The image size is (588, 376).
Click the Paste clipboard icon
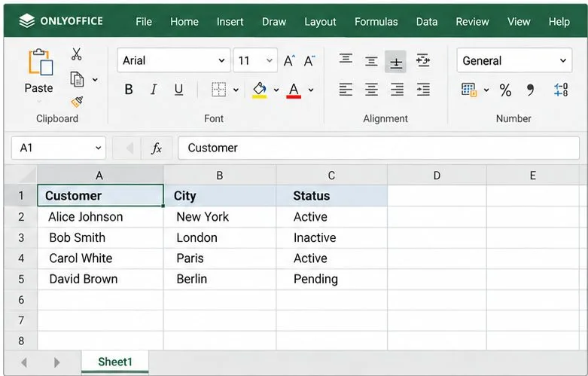click(40, 62)
